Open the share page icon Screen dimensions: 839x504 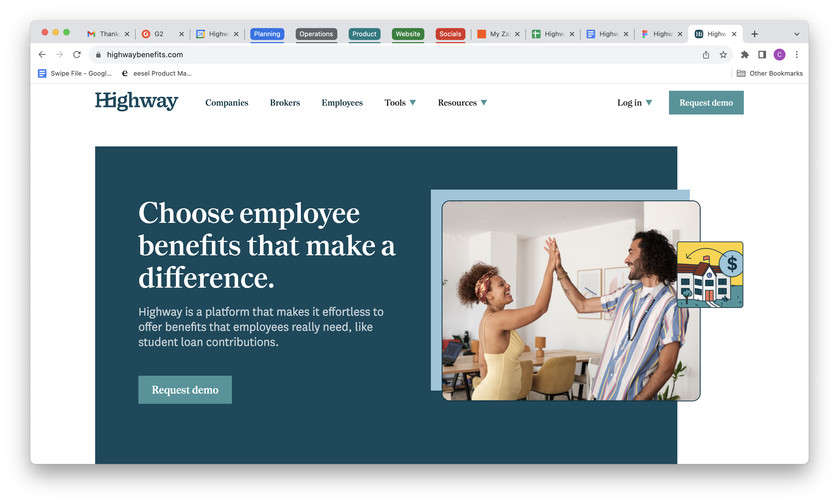(x=706, y=54)
